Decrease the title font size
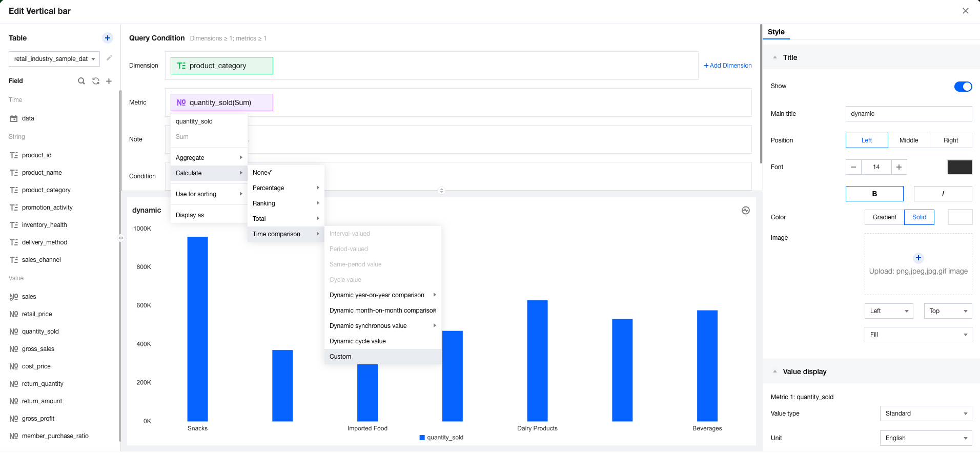980x455 pixels. 853,167
